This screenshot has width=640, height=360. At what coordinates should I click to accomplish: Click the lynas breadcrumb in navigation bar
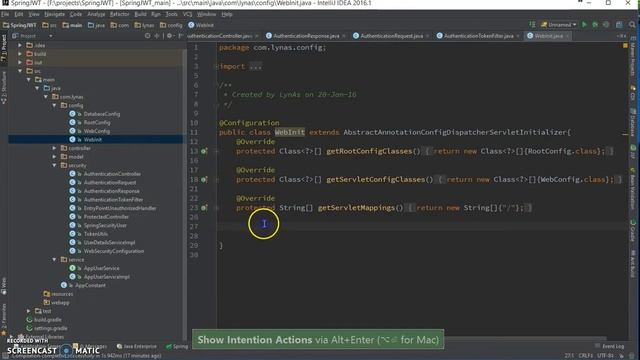click(144, 25)
